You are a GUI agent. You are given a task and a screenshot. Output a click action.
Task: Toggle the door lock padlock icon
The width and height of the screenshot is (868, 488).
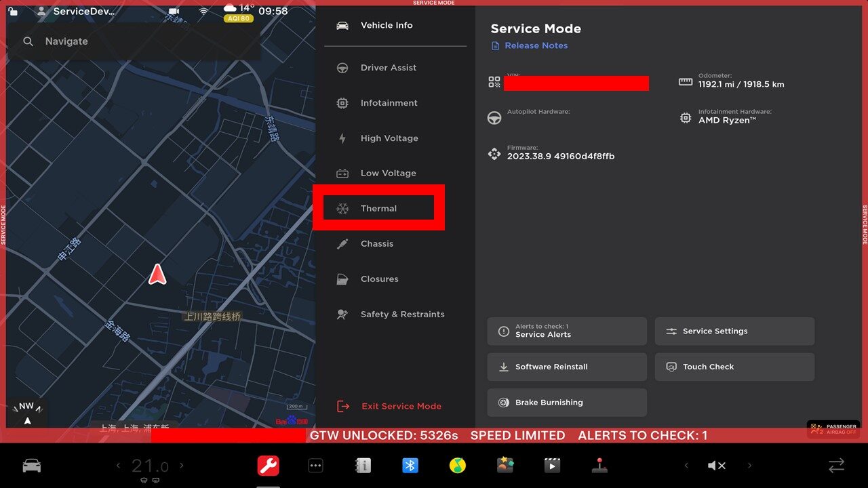(x=13, y=12)
